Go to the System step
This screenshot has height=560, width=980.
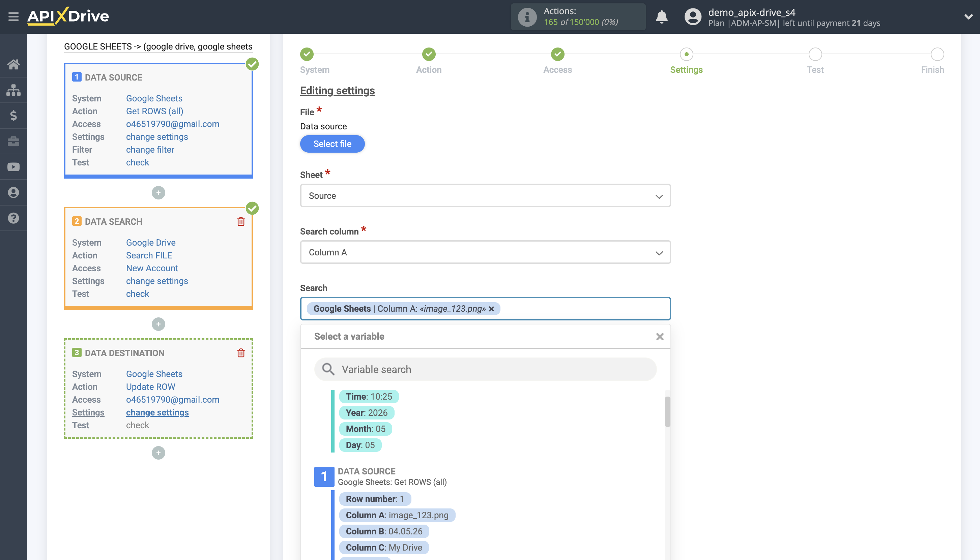coord(307,54)
